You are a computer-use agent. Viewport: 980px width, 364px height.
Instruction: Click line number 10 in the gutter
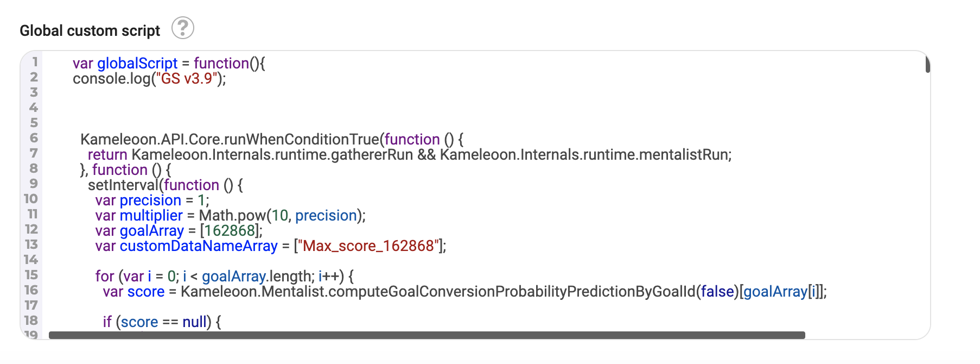[31, 199]
